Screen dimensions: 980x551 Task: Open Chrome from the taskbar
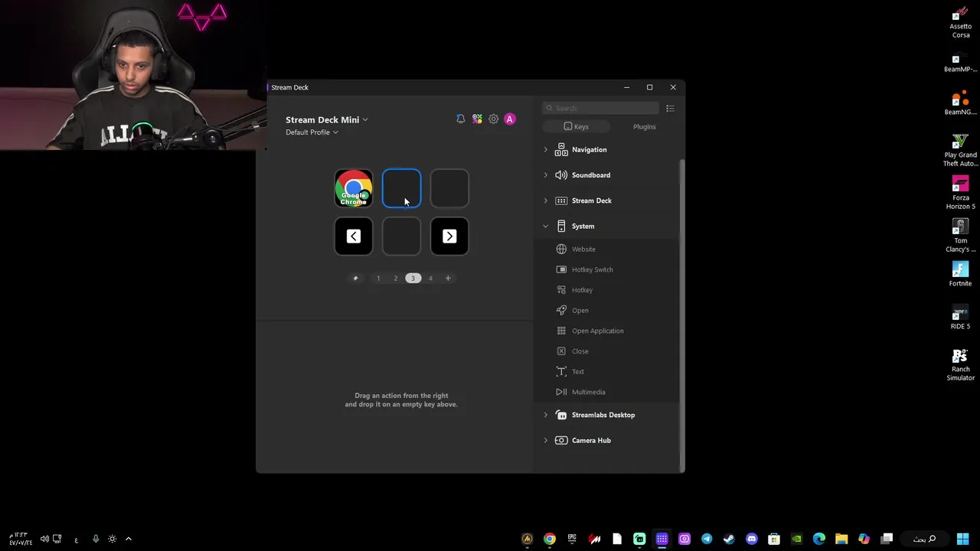coord(550,539)
